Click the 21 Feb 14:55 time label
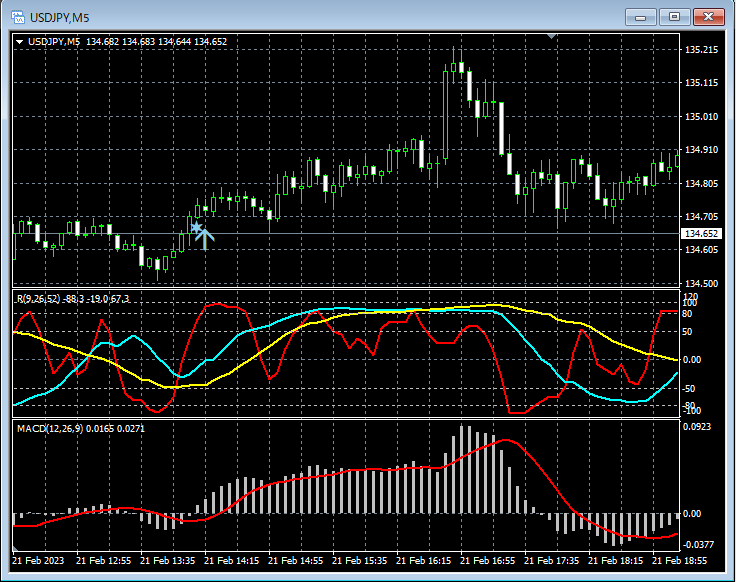Image resolution: width=737 pixels, height=582 pixels. tap(296, 561)
